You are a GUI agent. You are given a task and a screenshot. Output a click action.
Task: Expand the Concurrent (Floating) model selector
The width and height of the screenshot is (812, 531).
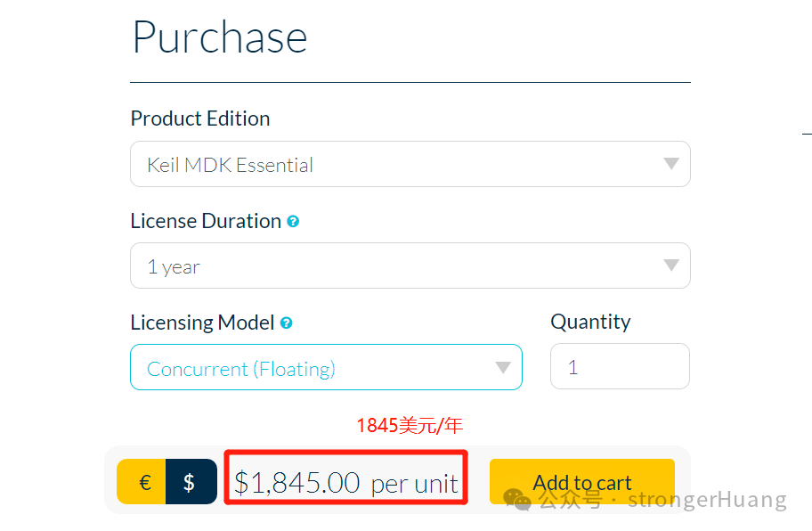(326, 367)
